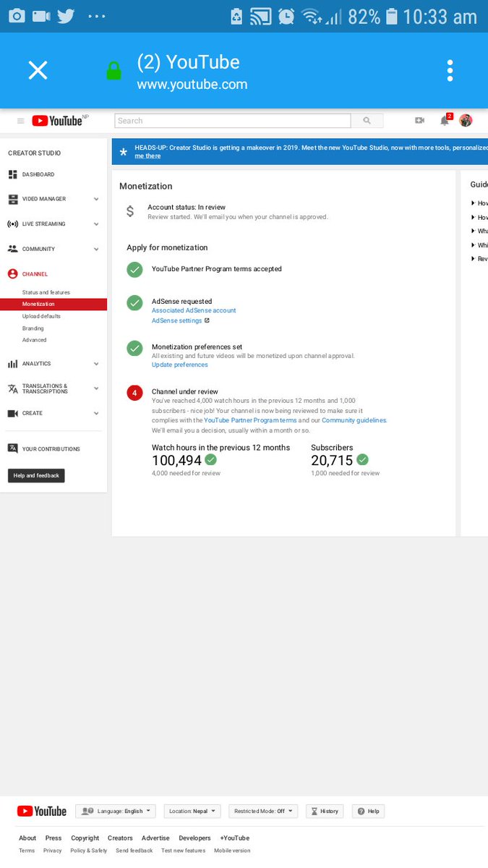Open the footer +YouTube link
Viewport: 488px width, 868px height.
[235, 838]
